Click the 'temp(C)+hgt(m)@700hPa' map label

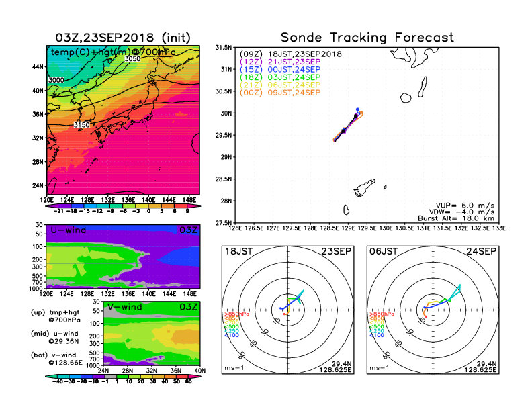(113, 52)
